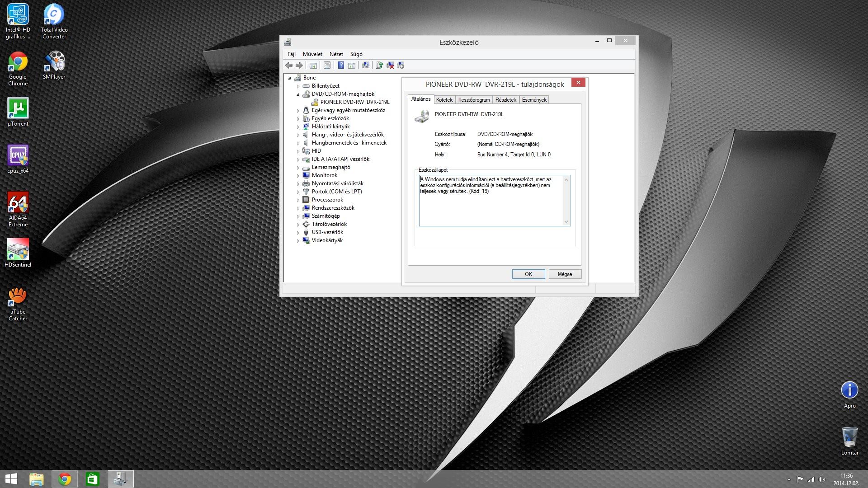The height and width of the screenshot is (488, 868).
Task: Click the blue Help question mark icon
Action: pos(341,66)
